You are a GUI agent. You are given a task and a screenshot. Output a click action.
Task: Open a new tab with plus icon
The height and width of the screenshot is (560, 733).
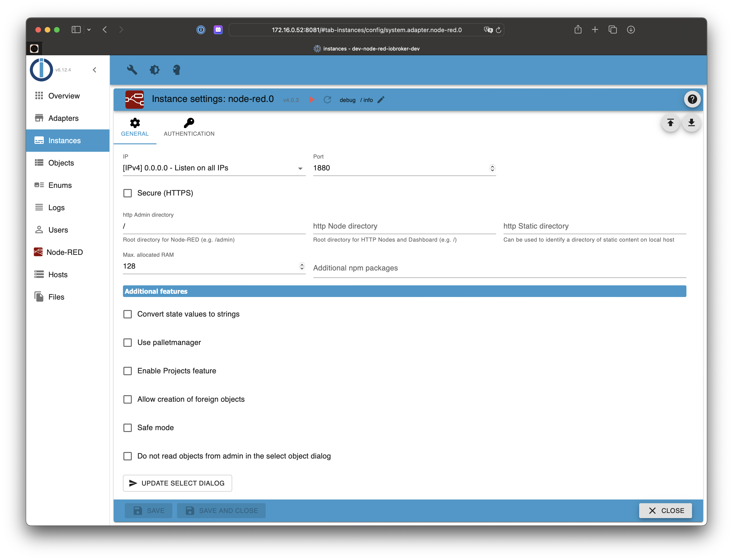[x=595, y=30]
